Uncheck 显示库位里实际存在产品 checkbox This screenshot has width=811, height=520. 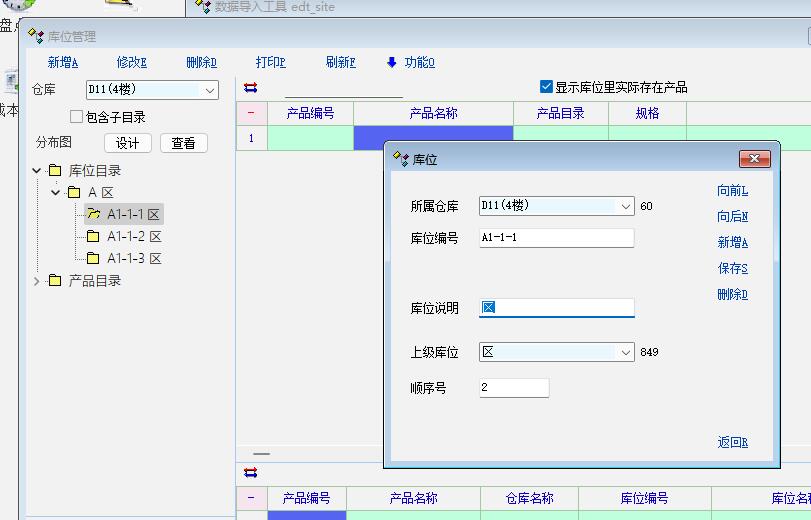pos(546,87)
